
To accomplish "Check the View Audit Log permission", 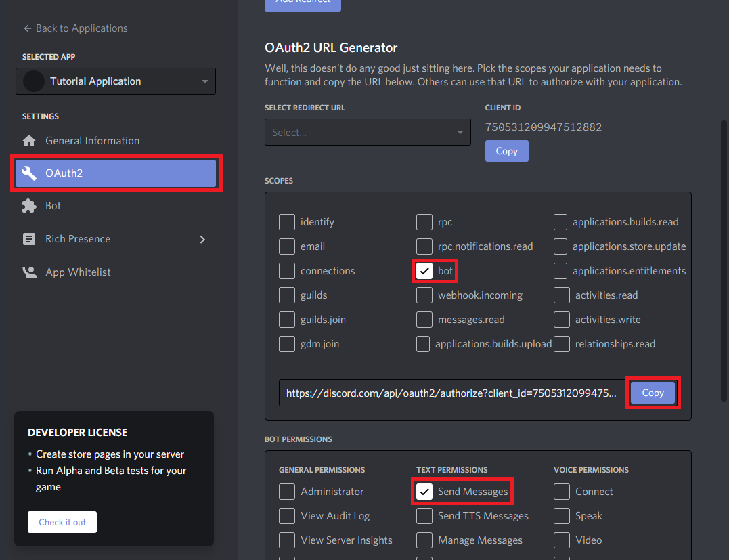I will (287, 516).
